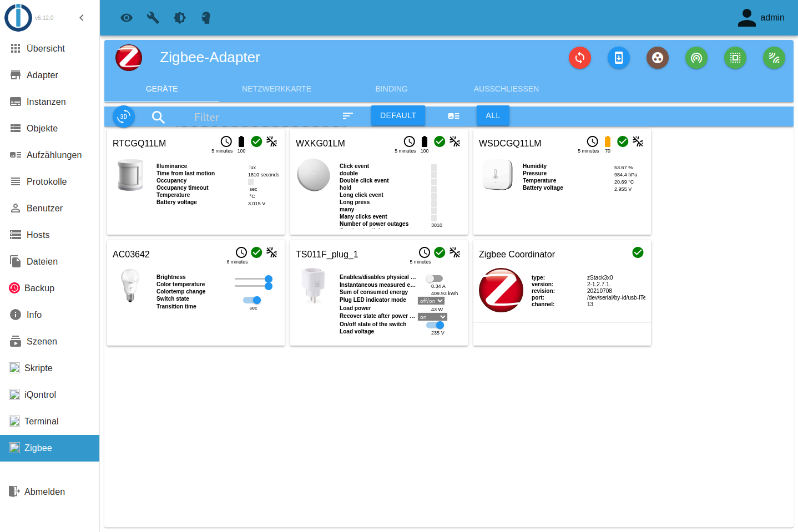This screenshot has width=798, height=532.
Task: Collapse the sidebar with the chevron arrow
Action: [82, 18]
